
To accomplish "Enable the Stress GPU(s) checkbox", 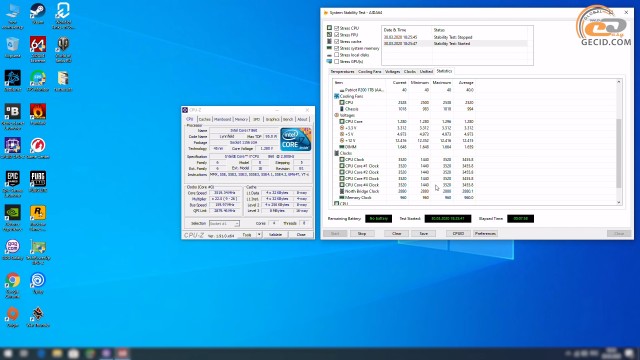I will [337, 61].
